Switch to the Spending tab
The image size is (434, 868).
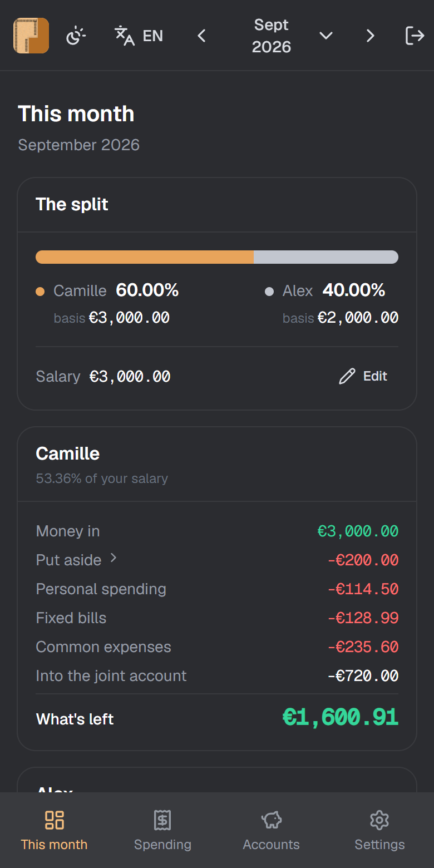point(162,831)
